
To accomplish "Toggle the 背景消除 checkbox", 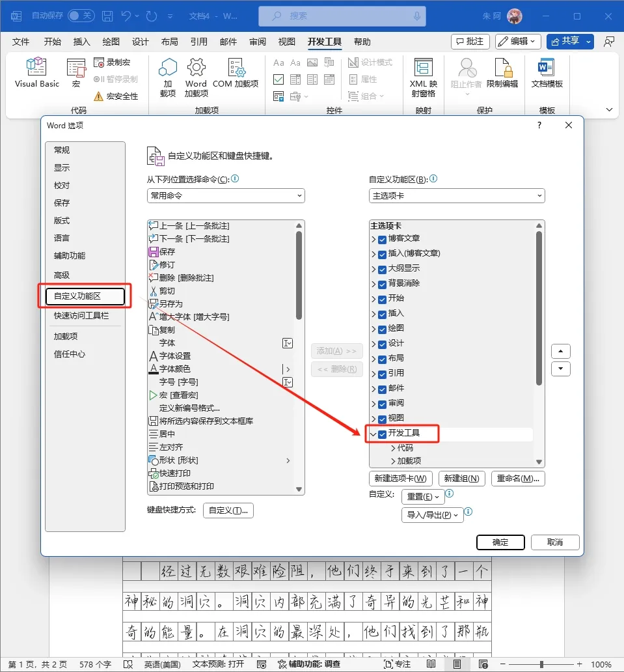I will click(382, 284).
